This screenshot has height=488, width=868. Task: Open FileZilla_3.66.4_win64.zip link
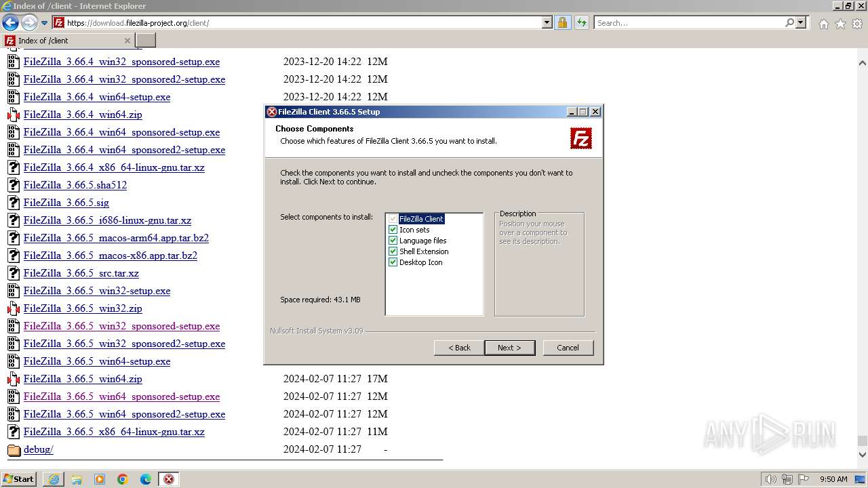tap(83, 115)
